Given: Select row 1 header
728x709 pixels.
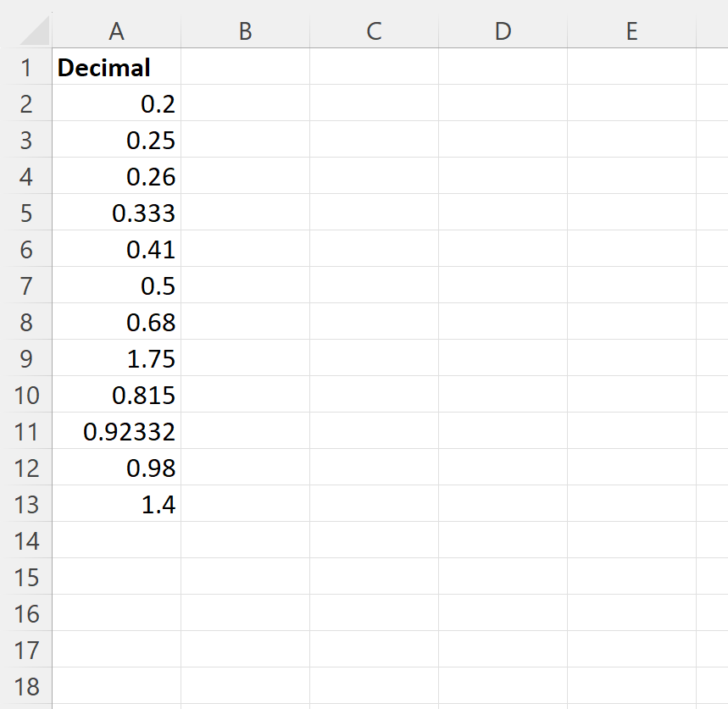Looking at the screenshot, I should coord(28,67).
